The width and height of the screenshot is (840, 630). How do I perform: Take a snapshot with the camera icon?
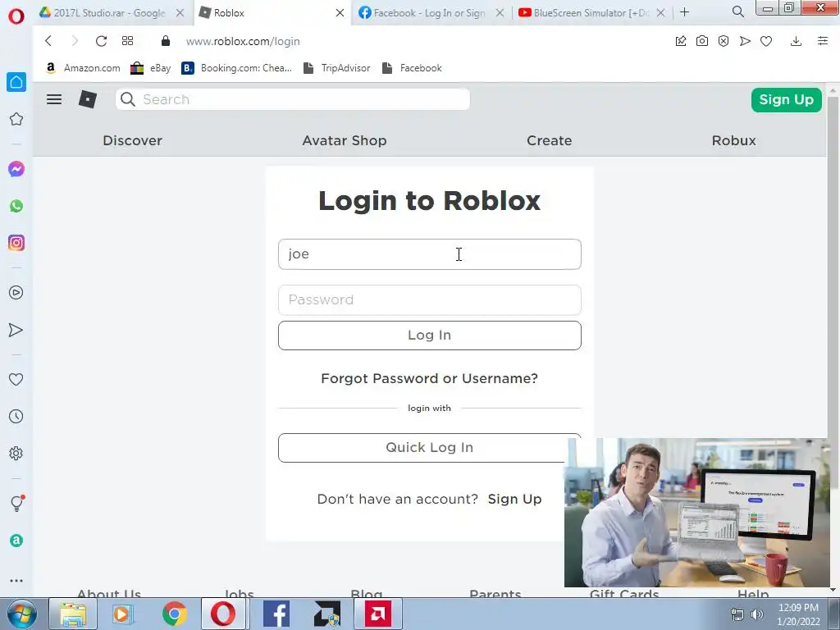[x=702, y=41]
